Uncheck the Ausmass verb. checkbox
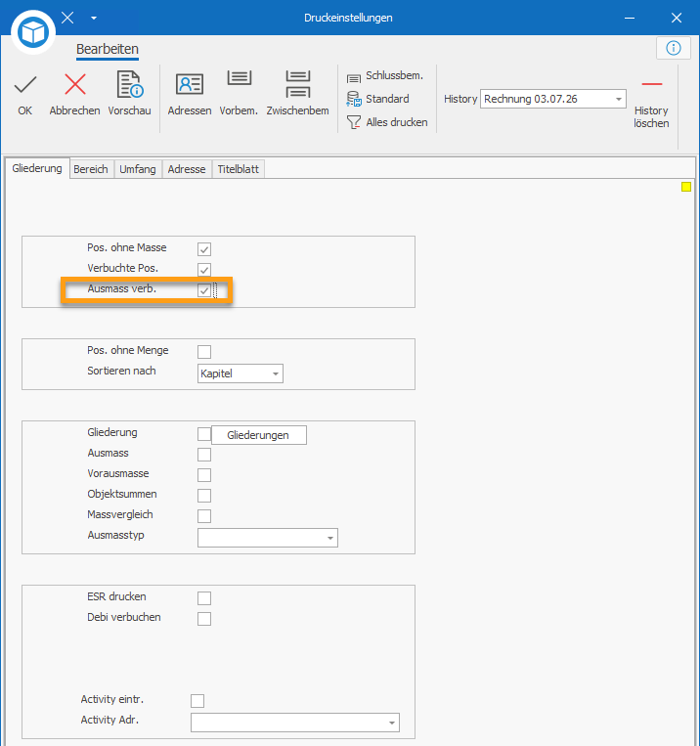The image size is (700, 746). (204, 289)
